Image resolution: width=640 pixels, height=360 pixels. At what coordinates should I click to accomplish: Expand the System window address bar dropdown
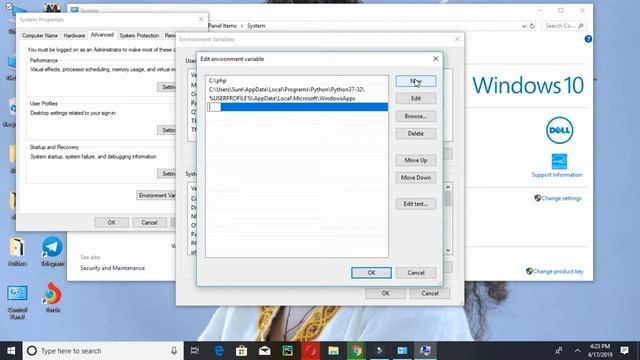[524, 26]
